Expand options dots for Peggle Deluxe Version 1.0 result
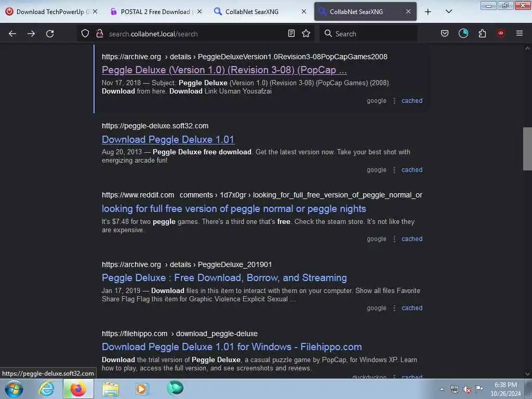This screenshot has height=399, width=532. 394,101
